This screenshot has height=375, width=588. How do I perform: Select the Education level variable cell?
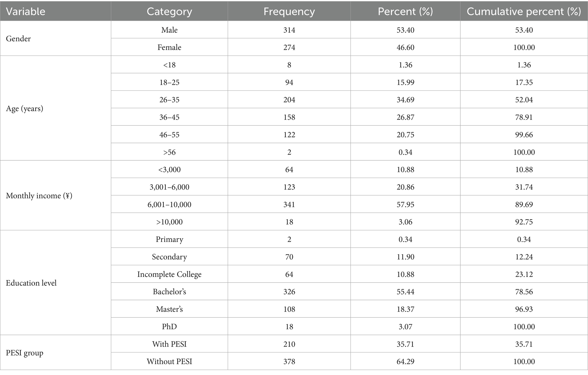pyautogui.click(x=31, y=283)
